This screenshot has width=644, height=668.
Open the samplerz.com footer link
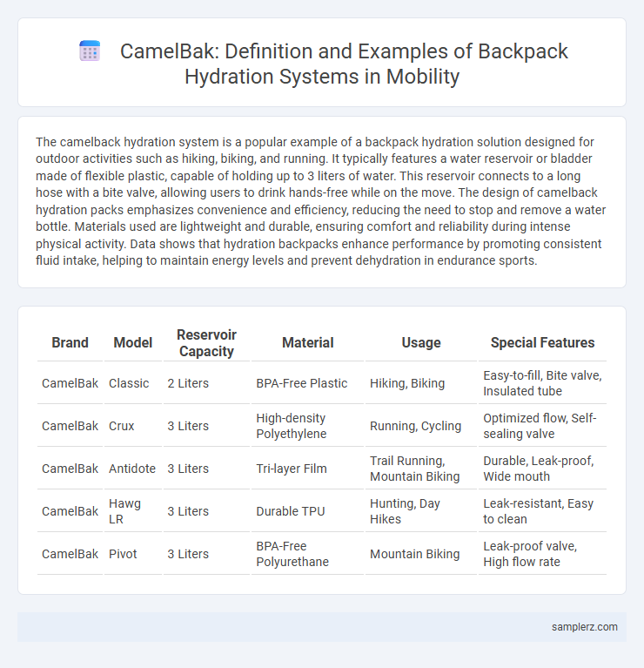(x=585, y=627)
